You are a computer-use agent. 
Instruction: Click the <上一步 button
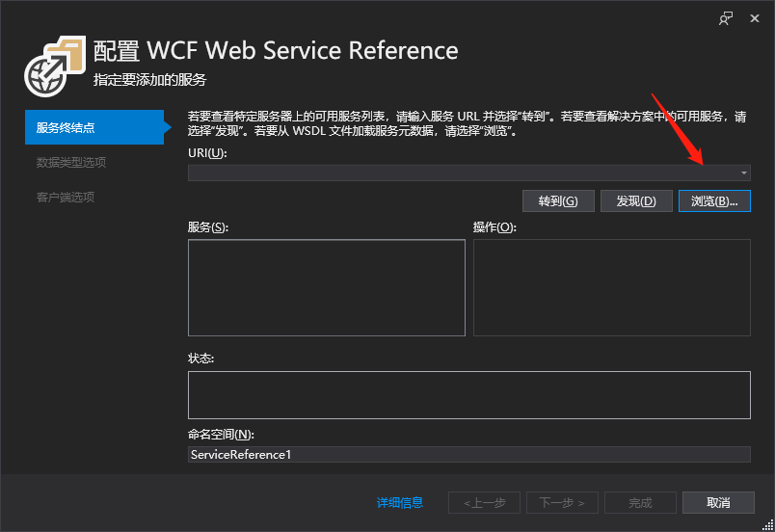484,503
